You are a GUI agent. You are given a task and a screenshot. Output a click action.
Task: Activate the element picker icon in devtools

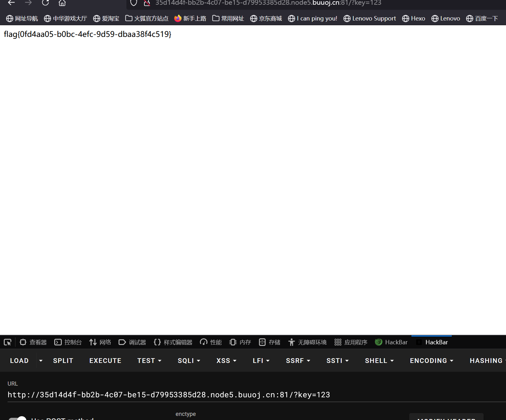(8, 342)
